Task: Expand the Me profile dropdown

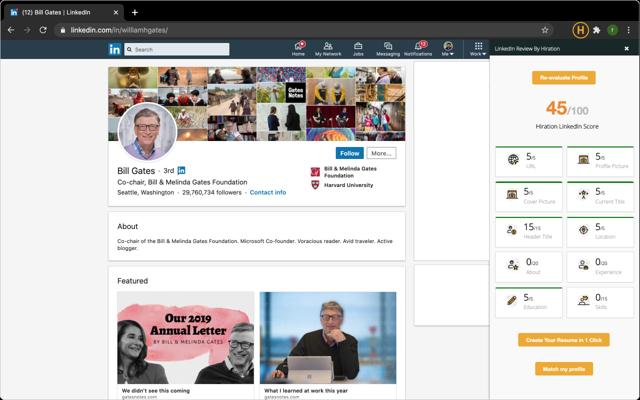Action: [448, 49]
